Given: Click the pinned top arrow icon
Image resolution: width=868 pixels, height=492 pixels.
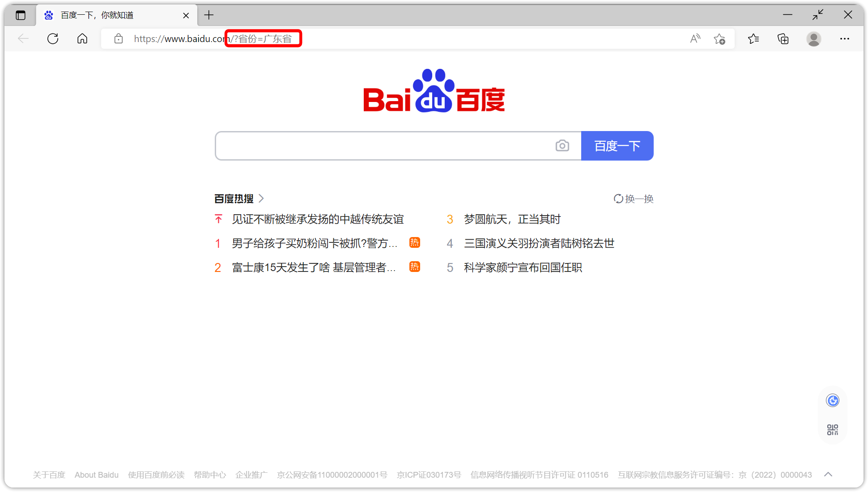Looking at the screenshot, I should tap(218, 219).
